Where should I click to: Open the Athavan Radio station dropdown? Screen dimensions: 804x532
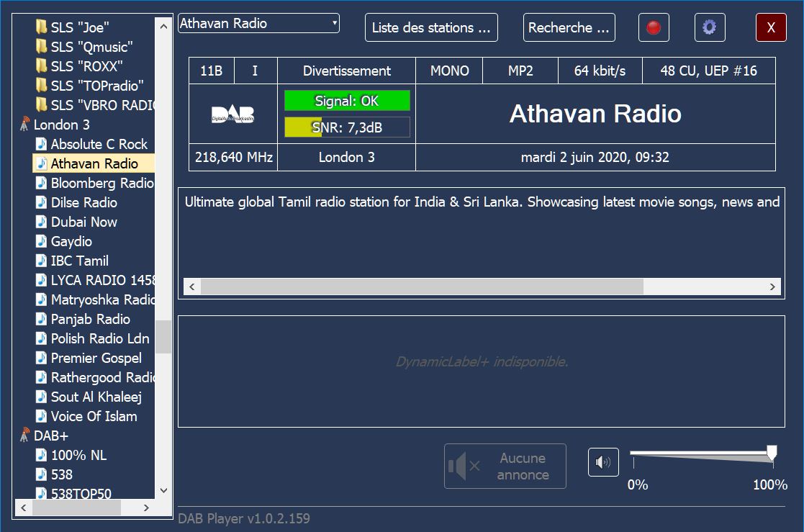click(258, 23)
